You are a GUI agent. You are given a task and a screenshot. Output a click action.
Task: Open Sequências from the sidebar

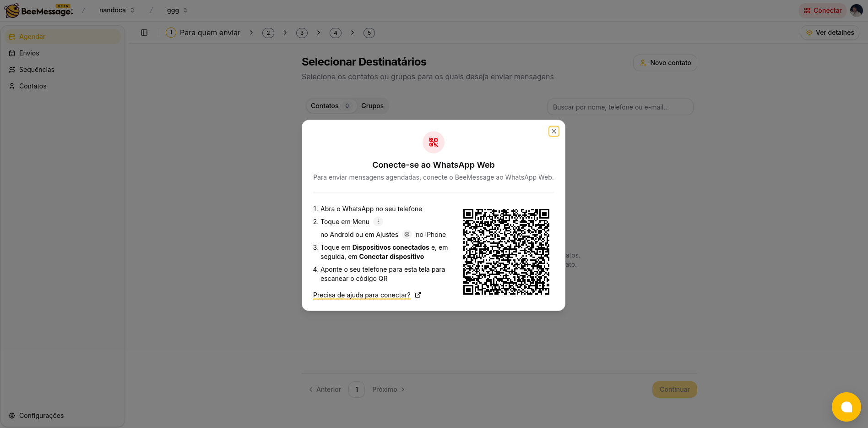(x=37, y=70)
